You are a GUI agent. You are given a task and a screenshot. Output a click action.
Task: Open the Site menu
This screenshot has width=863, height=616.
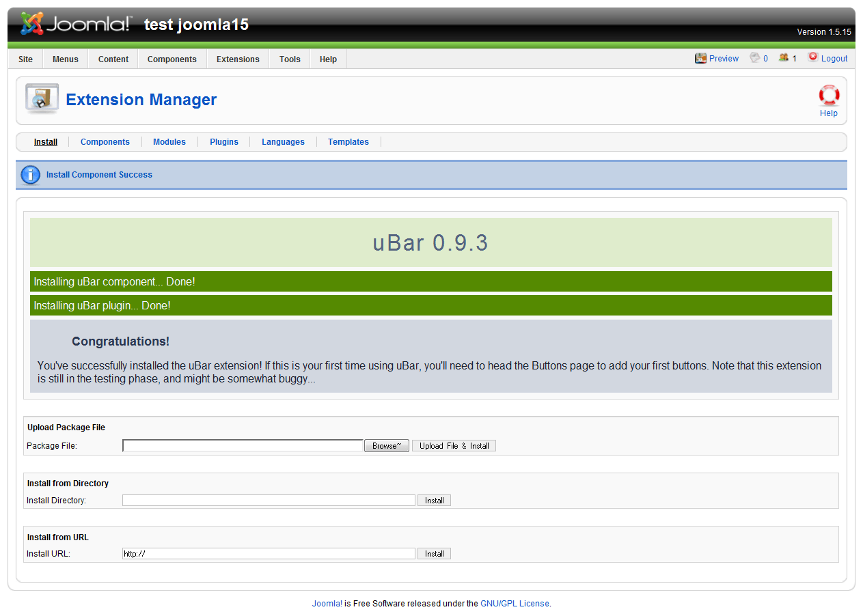pos(25,59)
